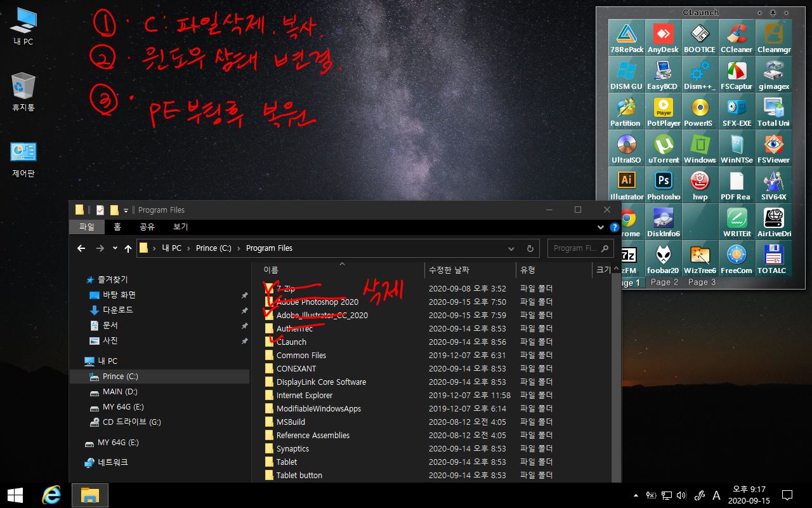Open the PDF Reader shortcut
The width and height of the screenshot is (812, 508).
(737, 185)
